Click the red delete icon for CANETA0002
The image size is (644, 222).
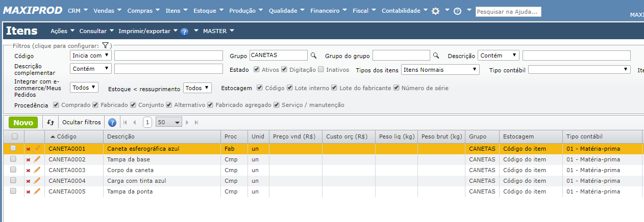28,159
